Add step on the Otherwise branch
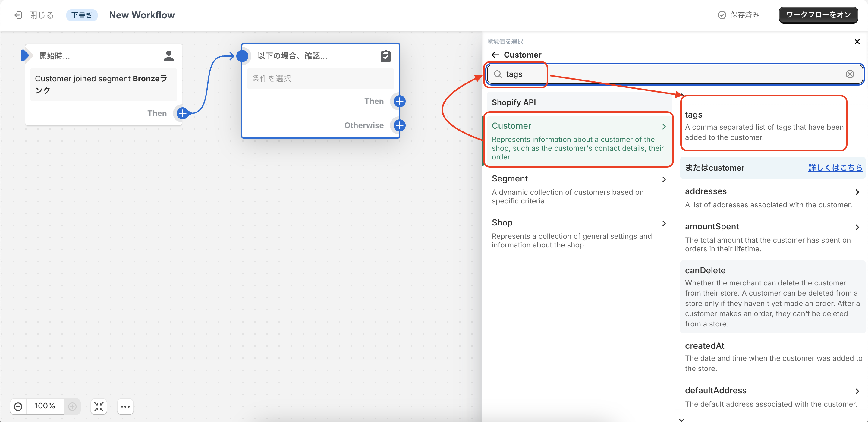 [399, 125]
